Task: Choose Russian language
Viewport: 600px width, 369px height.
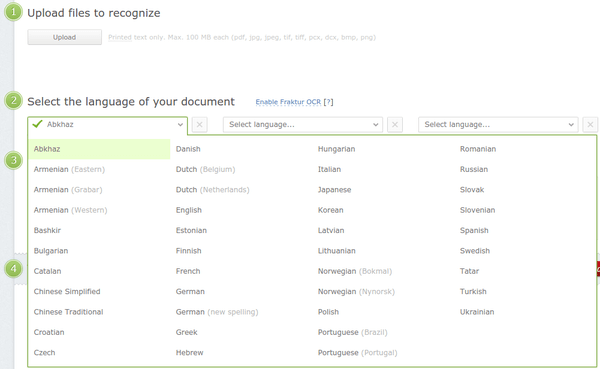Action: 474,169
